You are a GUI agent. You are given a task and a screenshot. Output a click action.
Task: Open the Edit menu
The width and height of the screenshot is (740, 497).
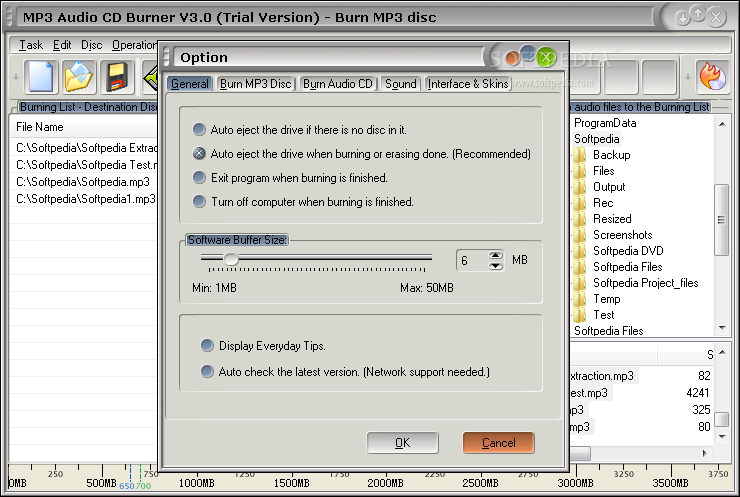click(x=62, y=45)
